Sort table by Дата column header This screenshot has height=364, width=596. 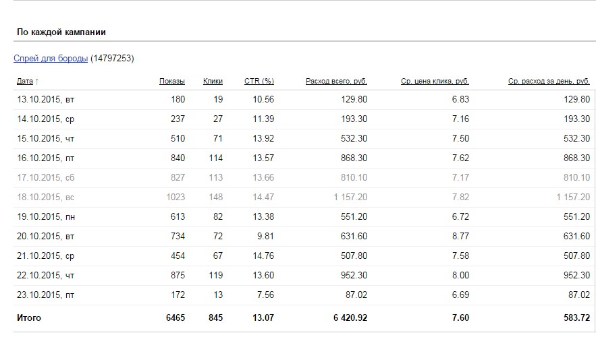point(24,82)
